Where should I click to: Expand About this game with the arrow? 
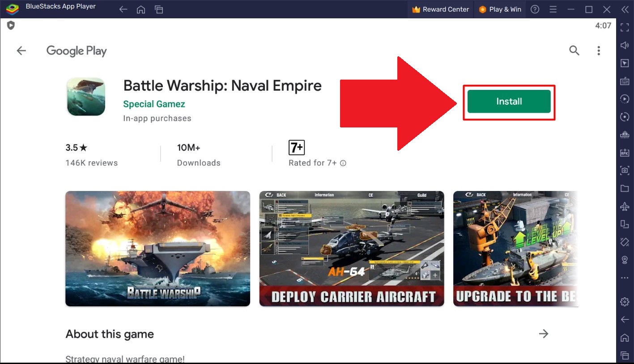[544, 334]
